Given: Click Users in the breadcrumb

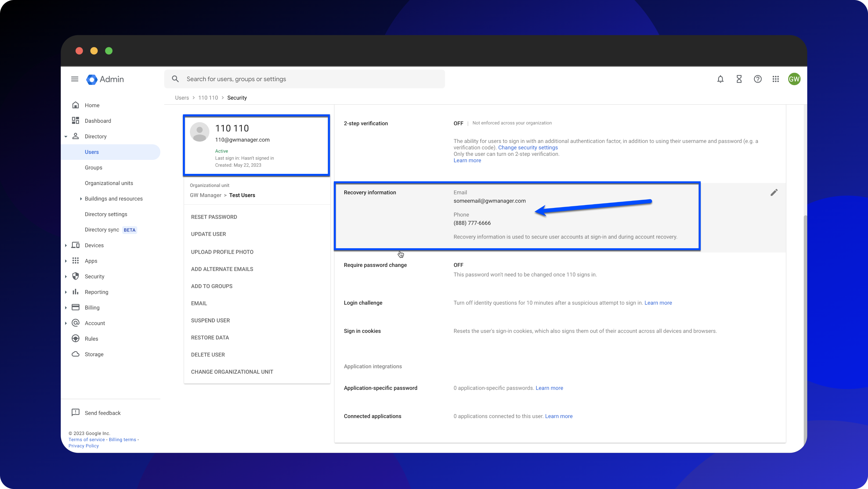Looking at the screenshot, I should (x=182, y=98).
